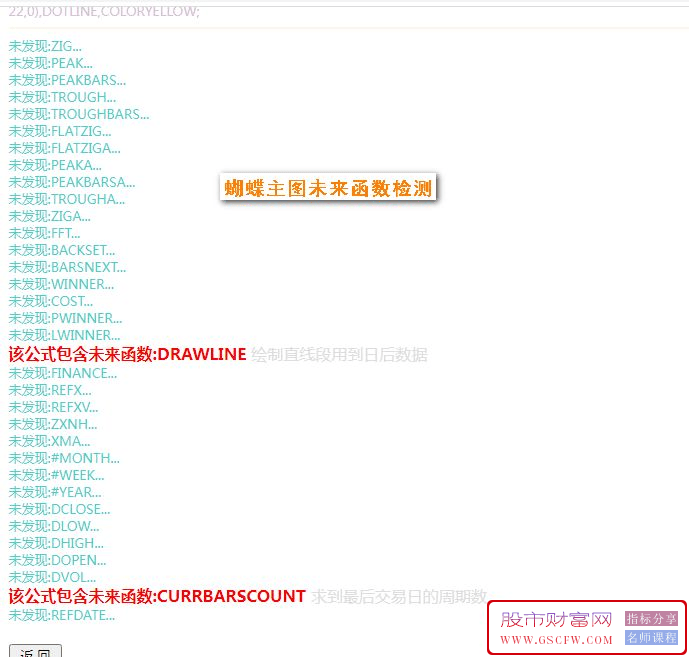Select the '未发现:BACKSET...' line
Image resolution: width=689 pixels, height=657 pixels.
pyautogui.click(x=62, y=250)
